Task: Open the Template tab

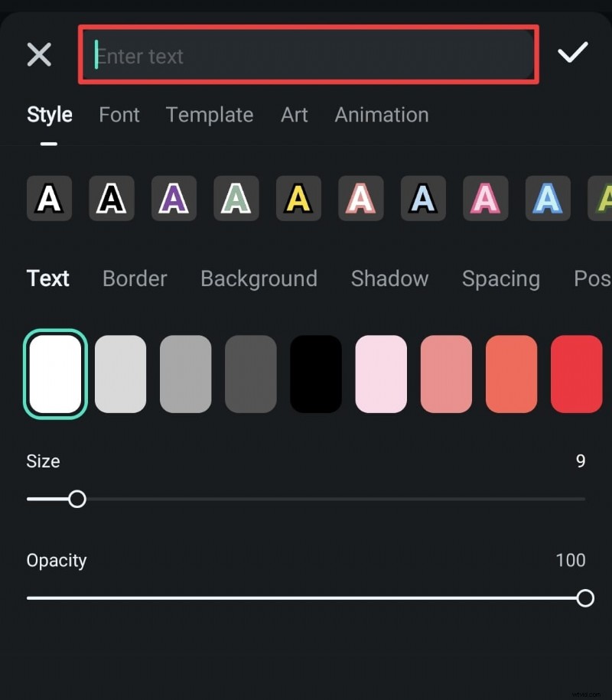Action: (209, 115)
